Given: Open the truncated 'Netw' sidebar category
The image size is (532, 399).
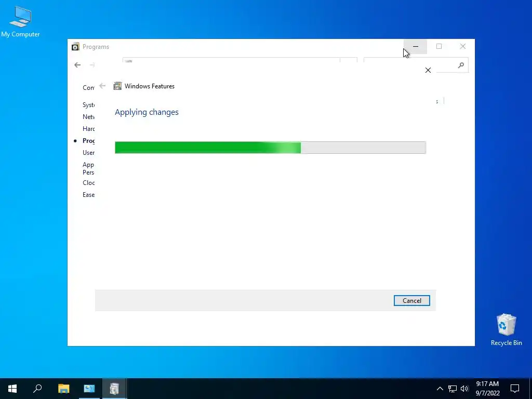Looking at the screenshot, I should coord(88,117).
